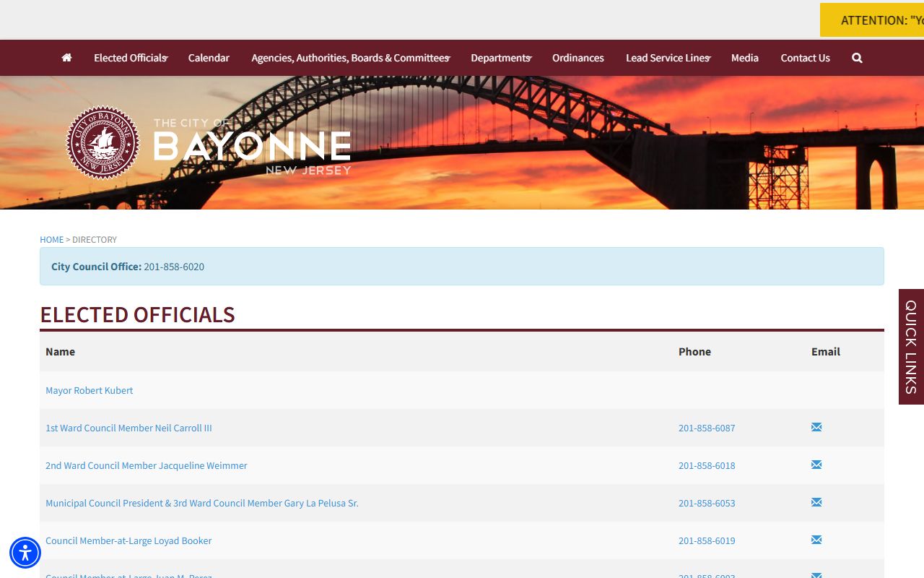The height and width of the screenshot is (578, 924).
Task: Email 2nd Ward Council Member Jacqueline Weimmer
Action: (x=816, y=465)
